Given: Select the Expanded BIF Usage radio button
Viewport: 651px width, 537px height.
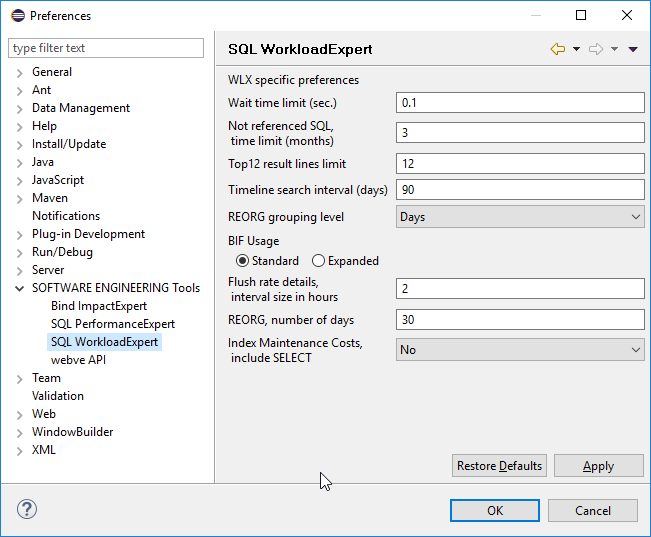Looking at the screenshot, I should point(319,261).
